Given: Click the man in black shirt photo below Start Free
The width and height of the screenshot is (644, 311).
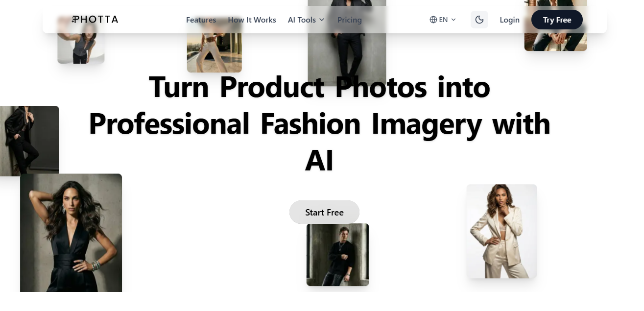Looking at the screenshot, I should coord(337,255).
